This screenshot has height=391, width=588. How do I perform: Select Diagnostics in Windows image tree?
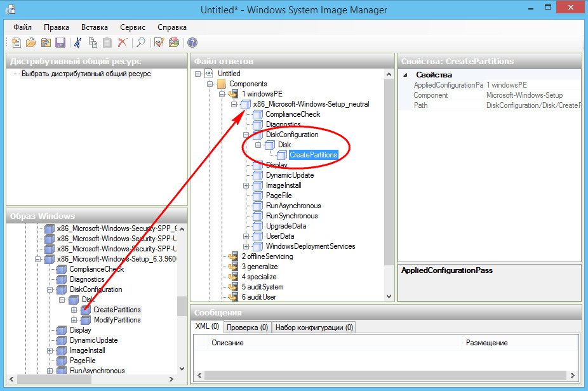87,279
